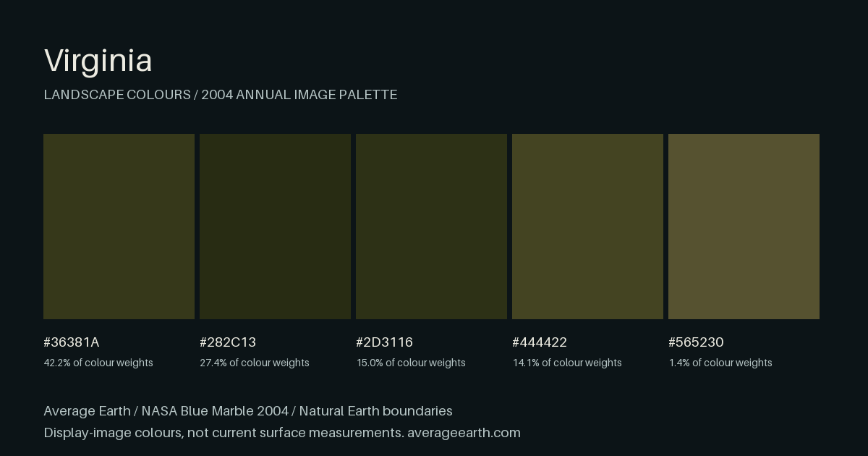Click the #2D3116 hex code label
The height and width of the screenshot is (456, 868).
pyautogui.click(x=384, y=342)
